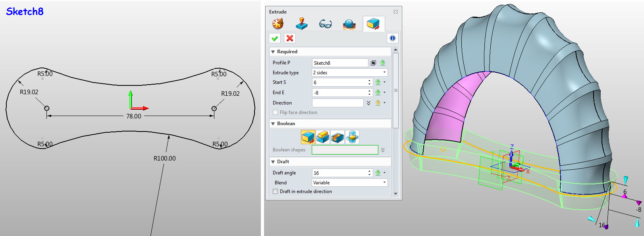Screen dimensions: 644x236
Task: Open the glasses view tab
Action: point(326,24)
